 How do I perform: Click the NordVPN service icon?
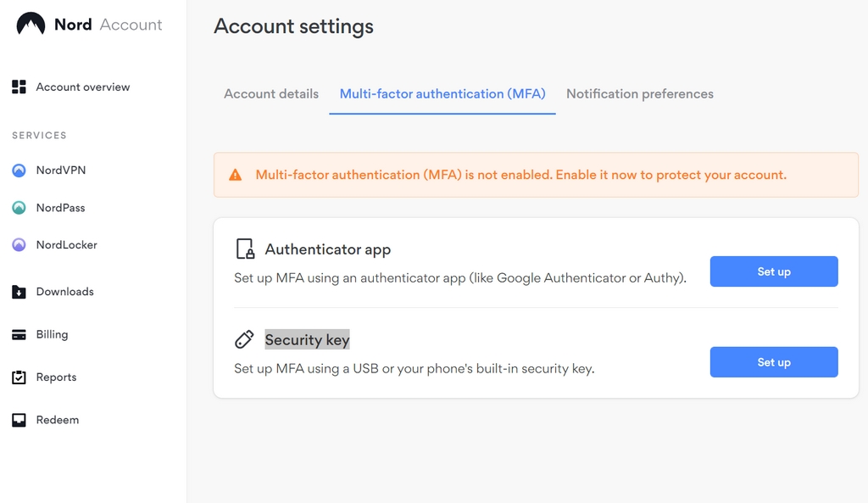point(19,170)
